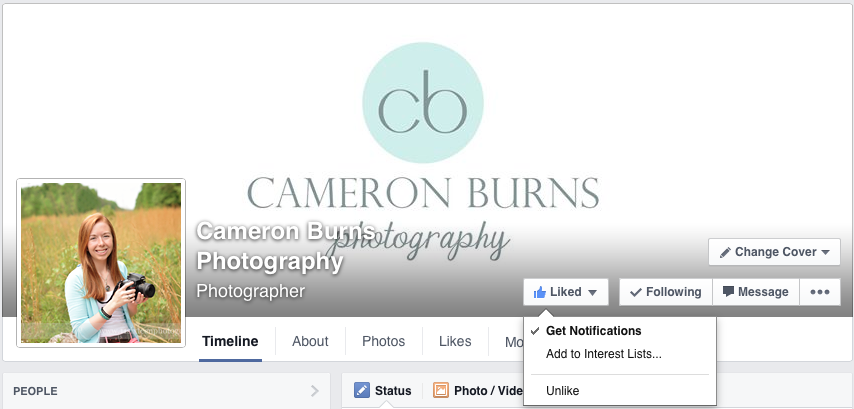Click the Photo / Video picture icon
854x409 pixels.
click(441, 390)
